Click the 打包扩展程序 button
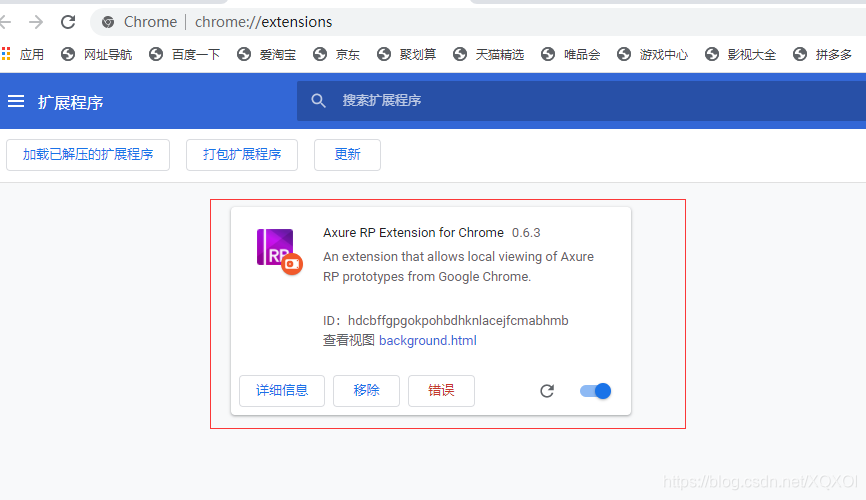 point(242,155)
